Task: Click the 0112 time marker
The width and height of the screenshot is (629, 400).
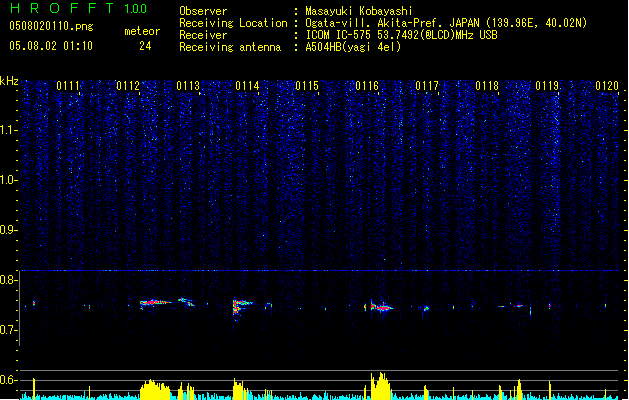Action: click(128, 86)
